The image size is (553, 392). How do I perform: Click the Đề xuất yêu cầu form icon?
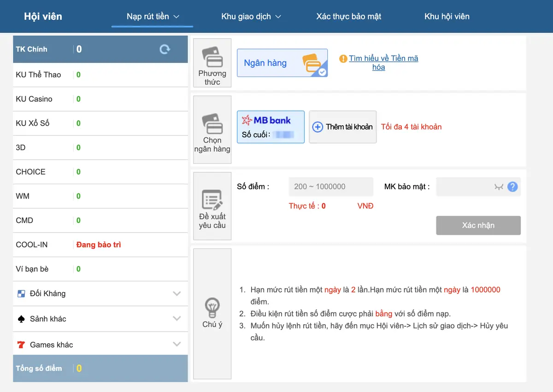[x=212, y=200]
